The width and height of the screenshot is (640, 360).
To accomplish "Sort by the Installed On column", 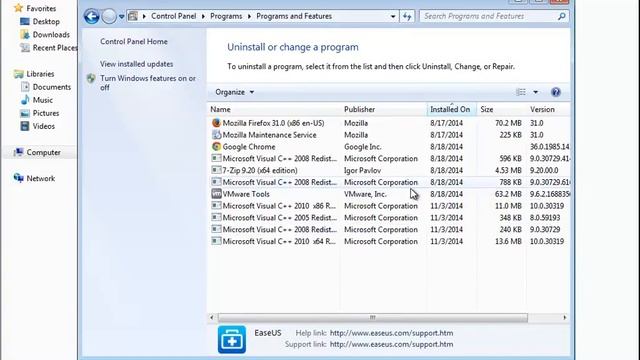I will pyautogui.click(x=452, y=109).
